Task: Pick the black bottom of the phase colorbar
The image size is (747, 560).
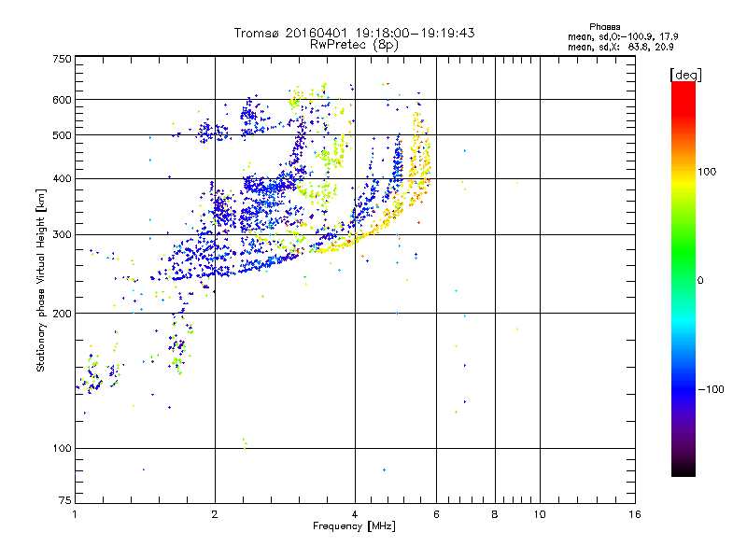Action: 684,471
